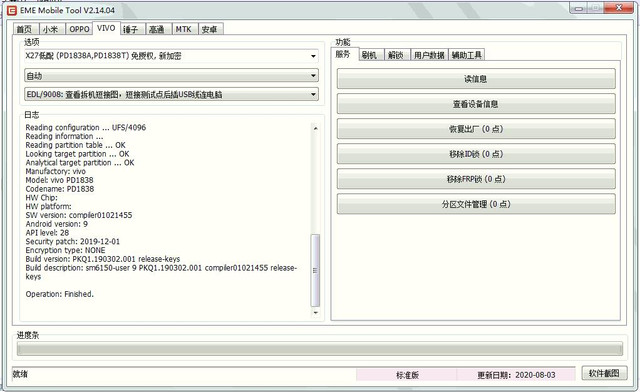Viewport: 640px width, 392px height.
Task: Click the log line 'Android version: 9'
Action: point(56,224)
